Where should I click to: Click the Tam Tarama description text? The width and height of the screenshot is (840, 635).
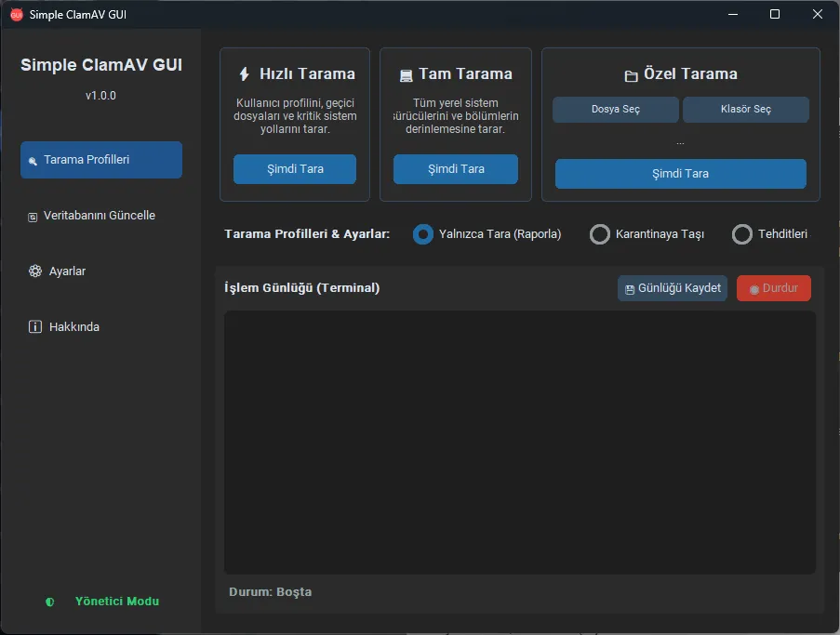coord(456,116)
